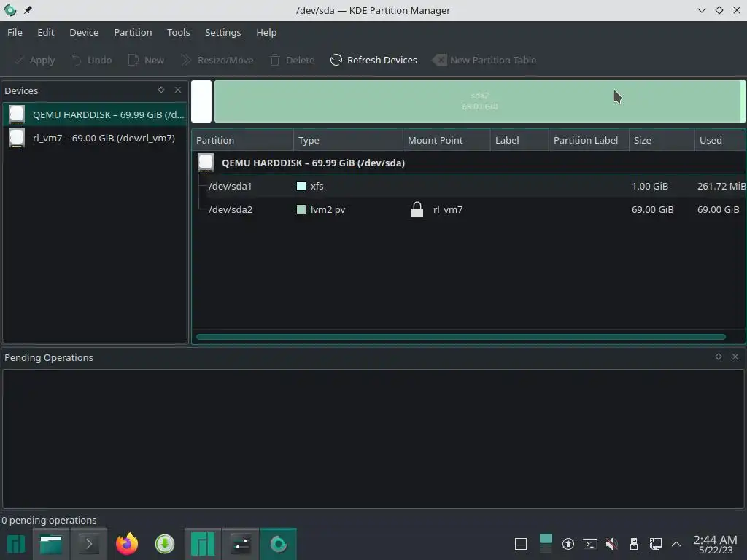Click the horizontal scrollbar of the partition table
The image size is (747, 560).
pyautogui.click(x=461, y=337)
